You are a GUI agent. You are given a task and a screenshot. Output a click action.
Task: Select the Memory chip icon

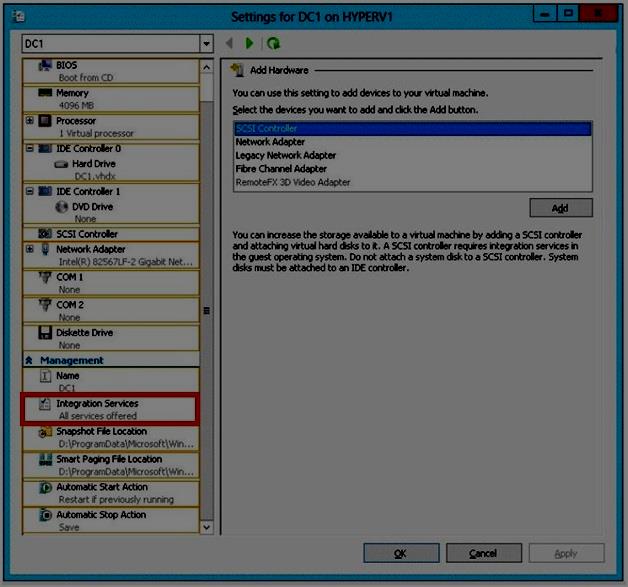click(45, 93)
